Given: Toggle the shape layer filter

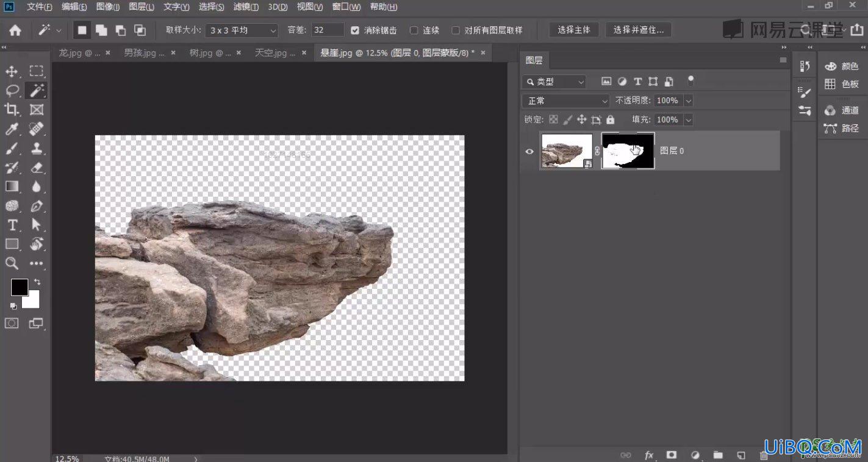Looking at the screenshot, I should [653, 81].
